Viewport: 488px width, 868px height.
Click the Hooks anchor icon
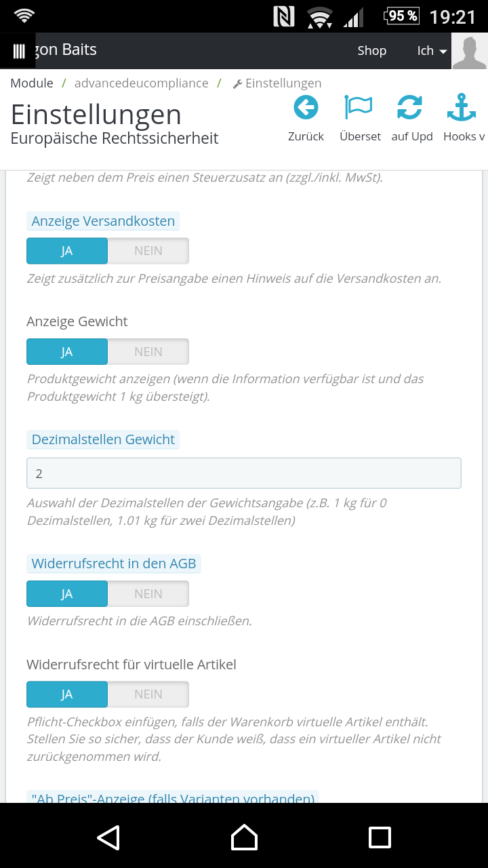click(462, 107)
